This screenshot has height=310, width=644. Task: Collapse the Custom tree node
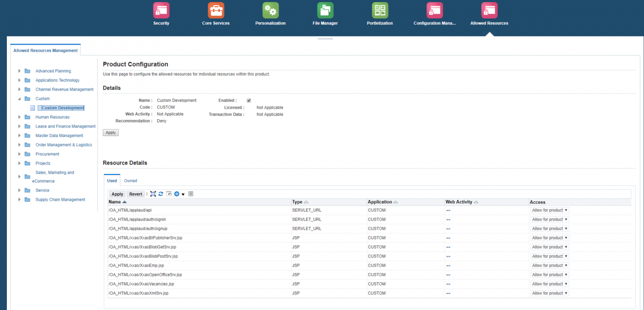point(19,99)
